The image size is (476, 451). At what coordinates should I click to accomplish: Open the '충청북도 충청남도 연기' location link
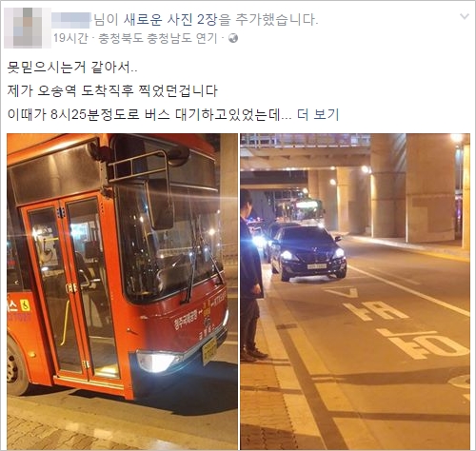(x=158, y=39)
